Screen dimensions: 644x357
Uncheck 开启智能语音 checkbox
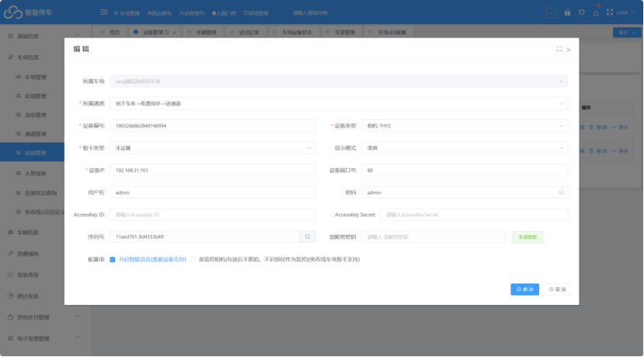[x=112, y=260]
